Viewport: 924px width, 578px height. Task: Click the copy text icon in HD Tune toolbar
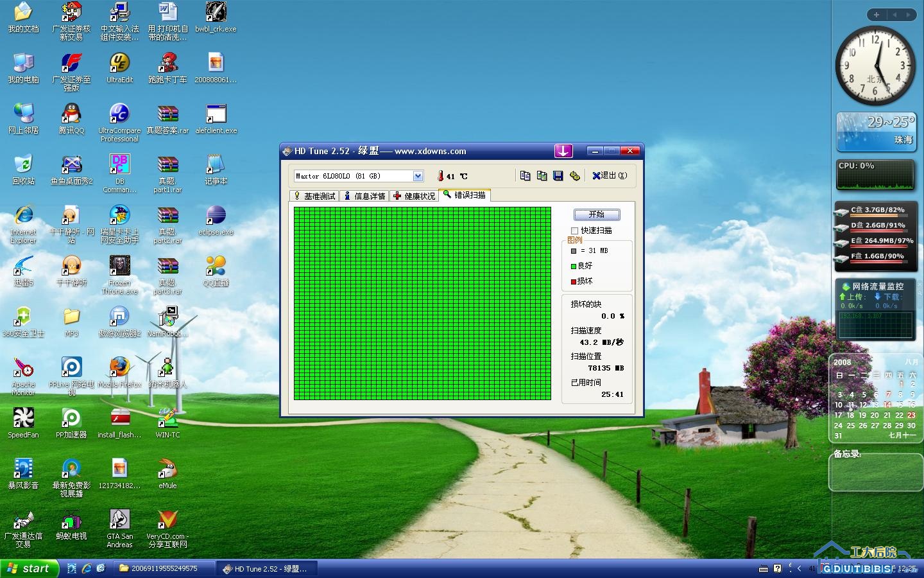525,175
